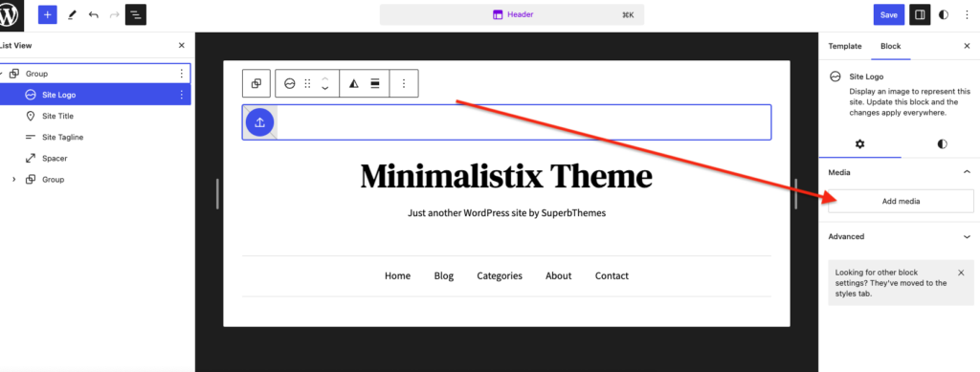The image size is (980, 372).
Task: Save the template changes
Action: (x=889, y=15)
